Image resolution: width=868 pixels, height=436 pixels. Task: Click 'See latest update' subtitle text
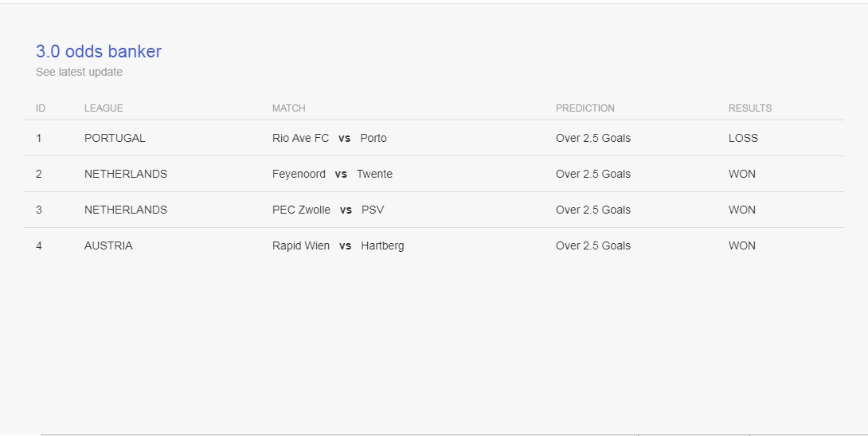tap(79, 72)
